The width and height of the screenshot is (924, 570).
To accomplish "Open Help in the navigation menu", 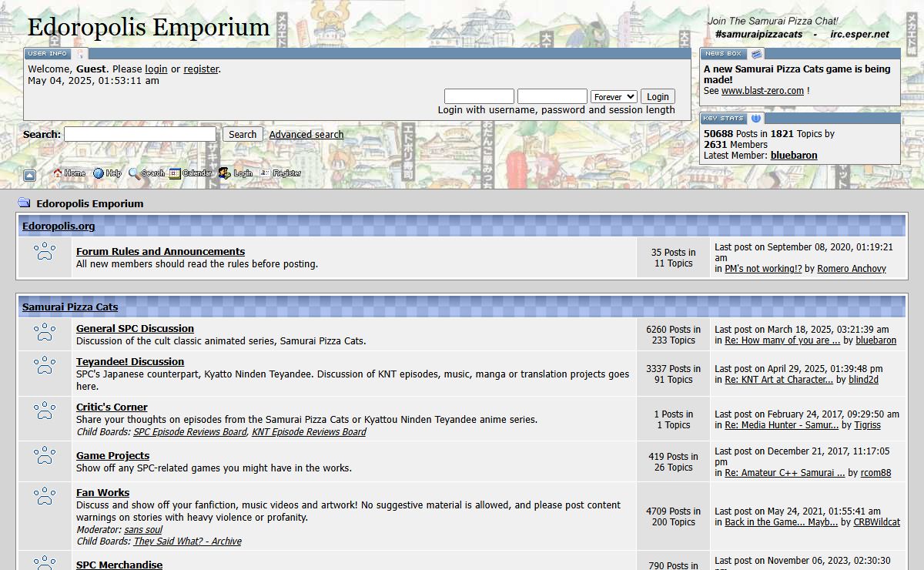I will click(107, 173).
